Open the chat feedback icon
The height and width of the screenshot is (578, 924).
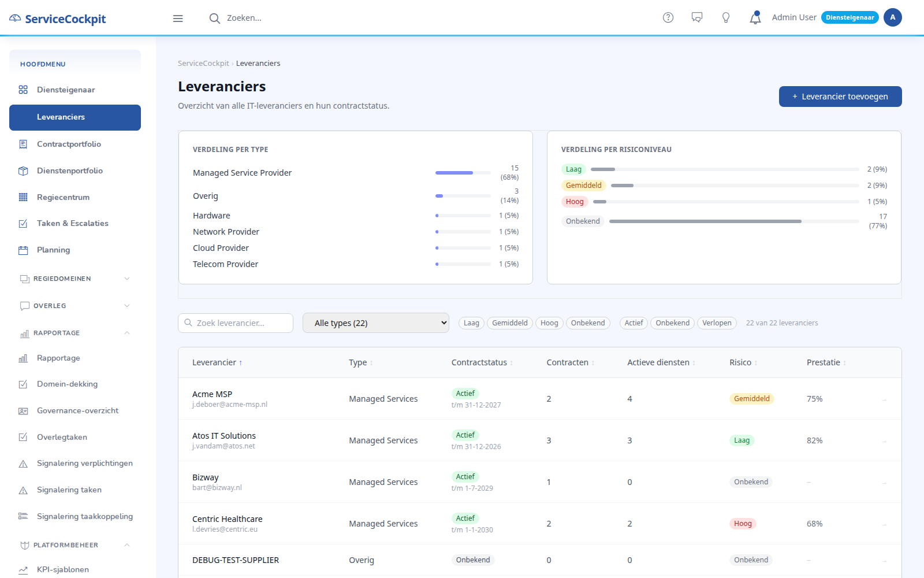tap(697, 17)
